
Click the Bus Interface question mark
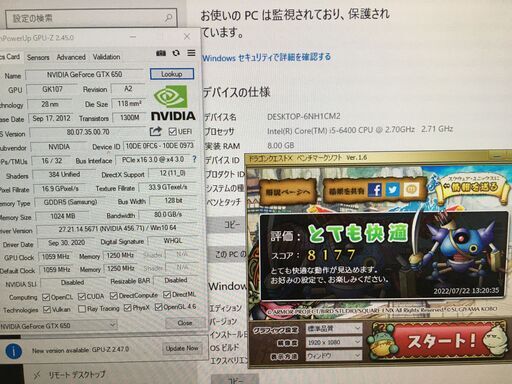(x=194, y=159)
